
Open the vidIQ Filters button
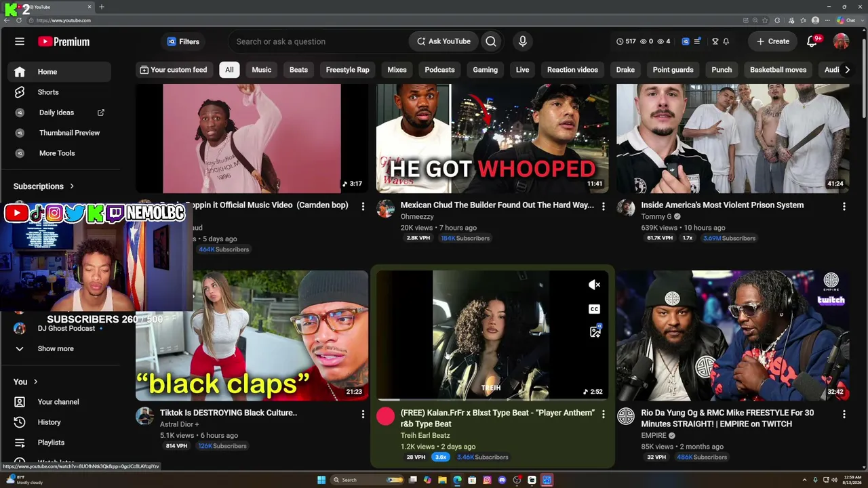click(x=183, y=41)
